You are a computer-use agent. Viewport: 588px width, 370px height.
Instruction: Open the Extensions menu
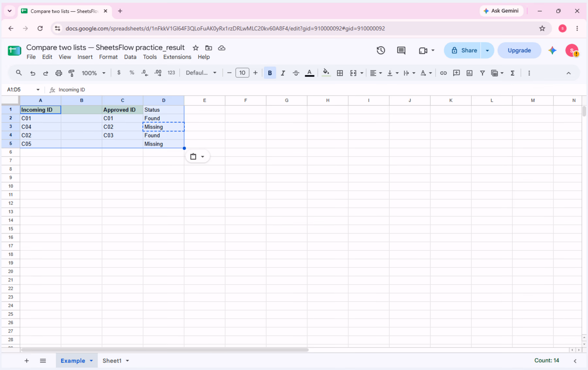(x=177, y=57)
